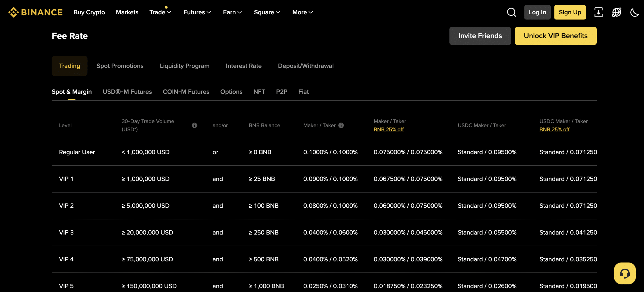
Task: Click the Invite Friends button
Action: (480, 36)
